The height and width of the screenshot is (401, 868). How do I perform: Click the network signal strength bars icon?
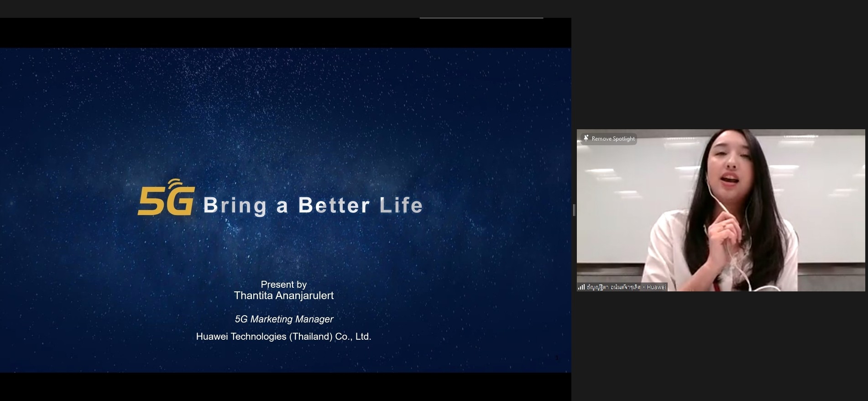click(581, 287)
